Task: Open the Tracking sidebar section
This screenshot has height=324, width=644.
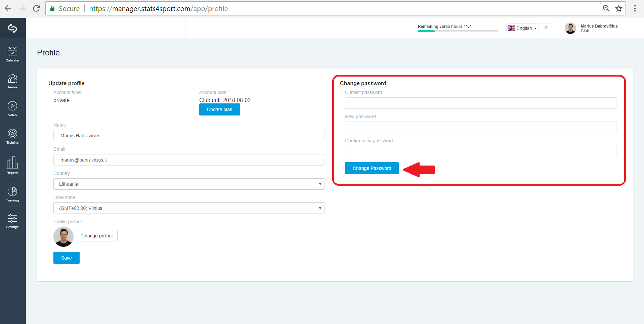Action: click(x=12, y=194)
